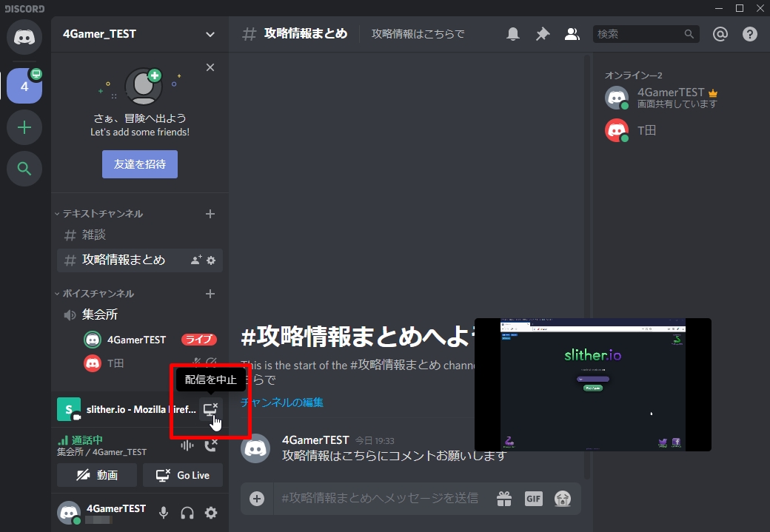Open the 4Gamer_TEST server dropdown menu

(210, 34)
